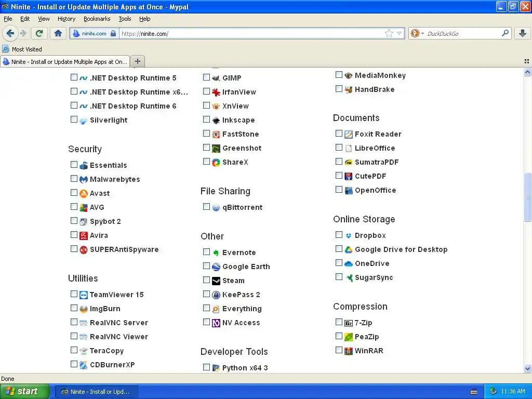Click the Avast orange icon

point(84,193)
